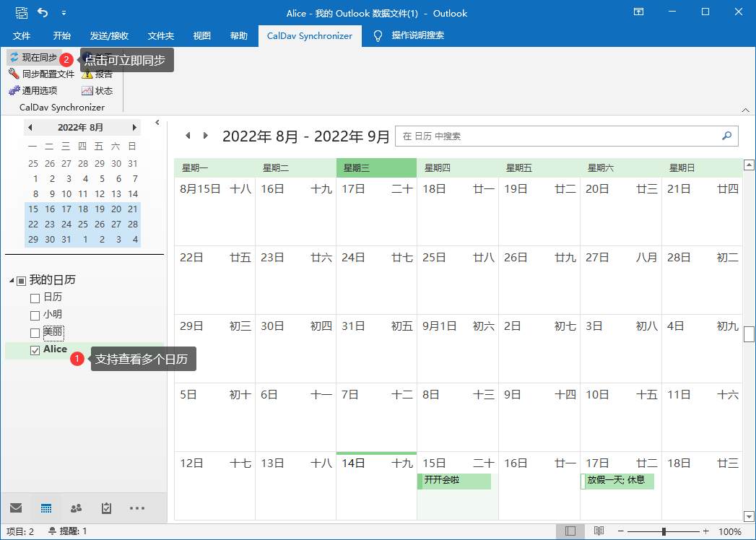Click the calendar scroll down arrow
Image resolution: width=756 pixels, height=540 pixels.
pyautogui.click(x=749, y=515)
